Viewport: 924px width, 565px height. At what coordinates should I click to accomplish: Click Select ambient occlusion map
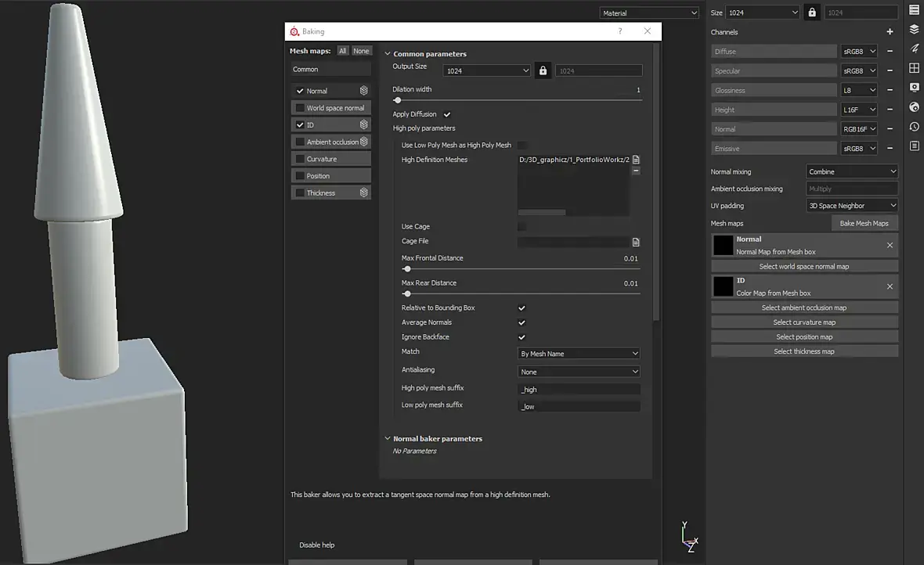click(804, 308)
